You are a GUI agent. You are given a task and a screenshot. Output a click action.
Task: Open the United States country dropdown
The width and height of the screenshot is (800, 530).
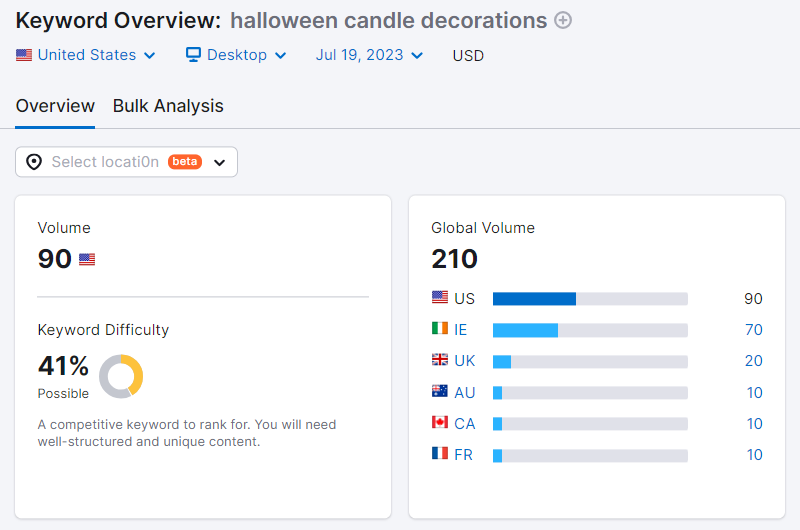click(x=86, y=55)
